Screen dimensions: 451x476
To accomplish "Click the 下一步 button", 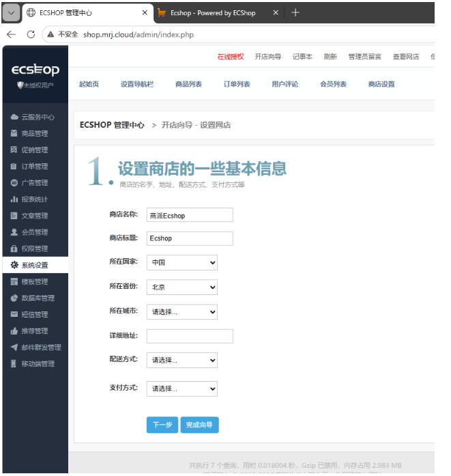I will coord(162,425).
